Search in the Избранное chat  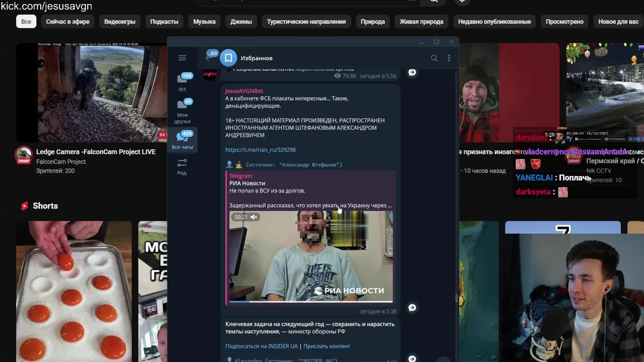tap(434, 58)
